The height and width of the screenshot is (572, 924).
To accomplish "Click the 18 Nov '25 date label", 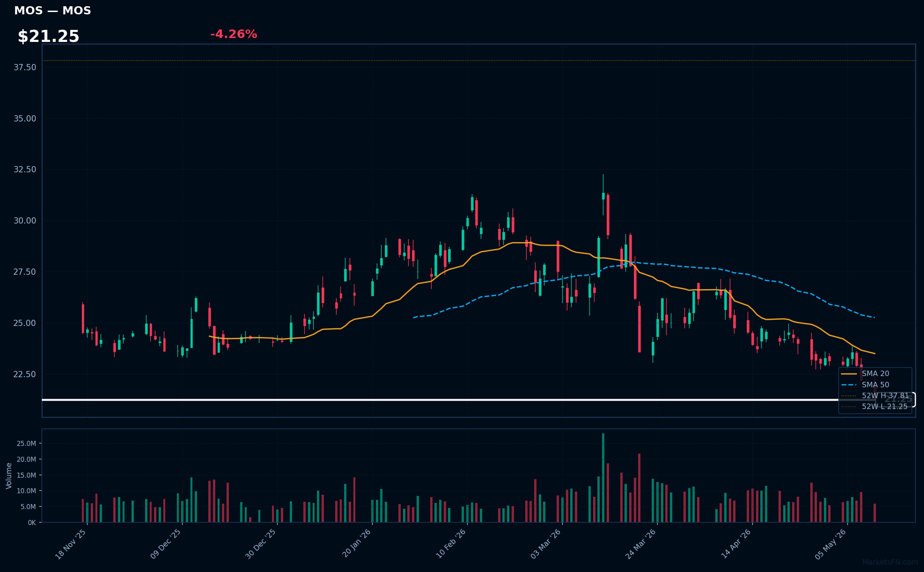I will coord(71,544).
